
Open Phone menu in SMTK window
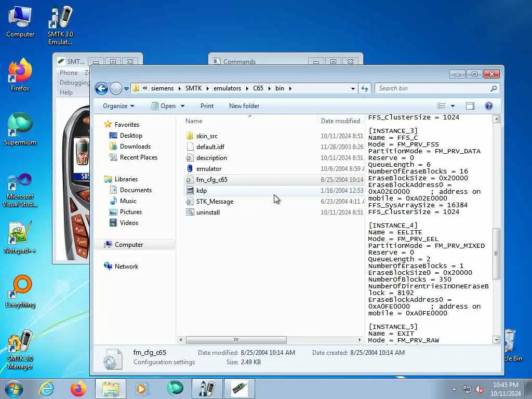click(69, 73)
